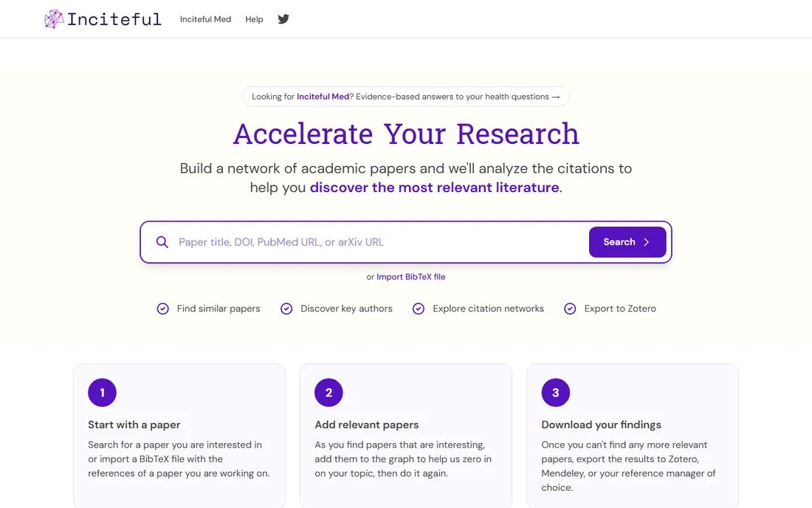
Task: Click the Download your findings title
Action: click(601, 425)
